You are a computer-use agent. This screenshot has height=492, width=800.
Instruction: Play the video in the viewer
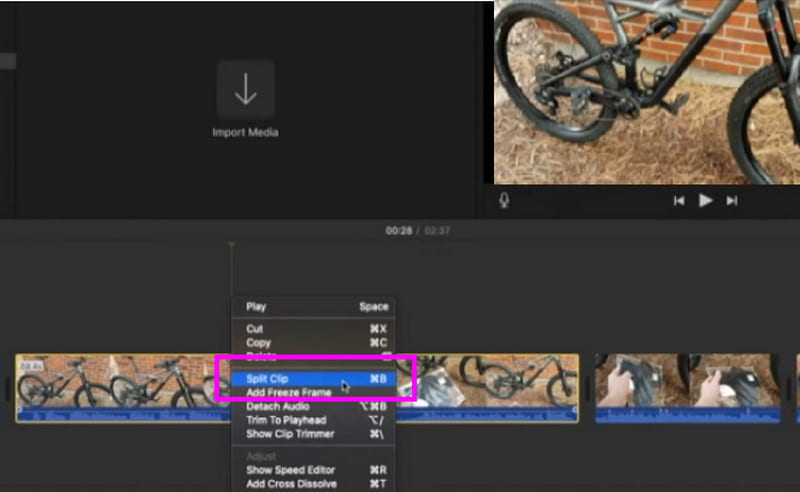point(705,201)
